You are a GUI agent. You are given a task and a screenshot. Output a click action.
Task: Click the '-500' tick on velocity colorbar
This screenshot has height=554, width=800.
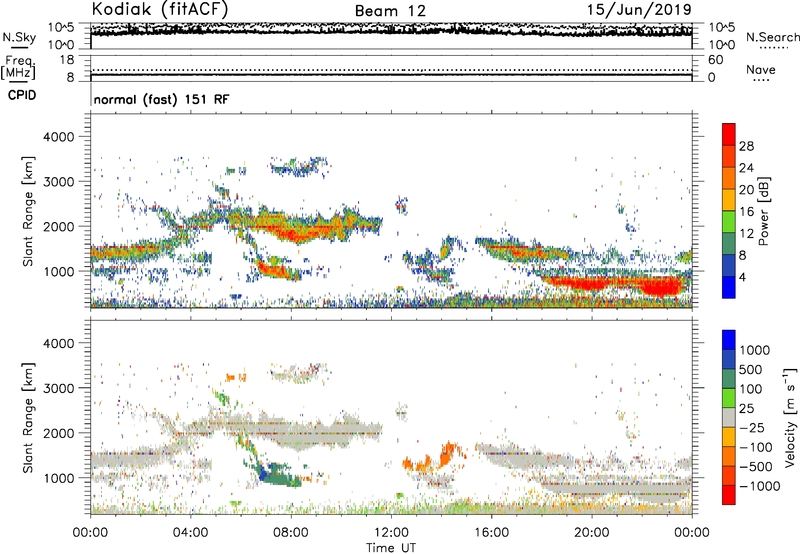pos(756,467)
